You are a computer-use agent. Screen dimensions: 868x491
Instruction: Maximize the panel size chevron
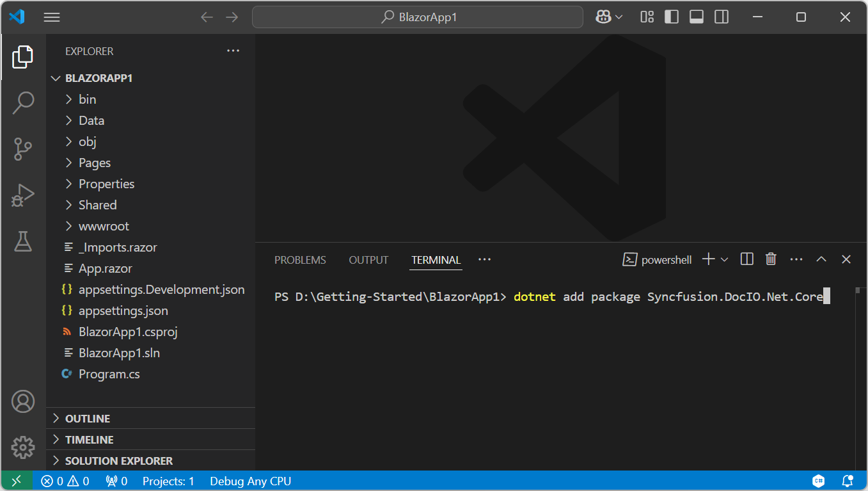pyautogui.click(x=821, y=259)
